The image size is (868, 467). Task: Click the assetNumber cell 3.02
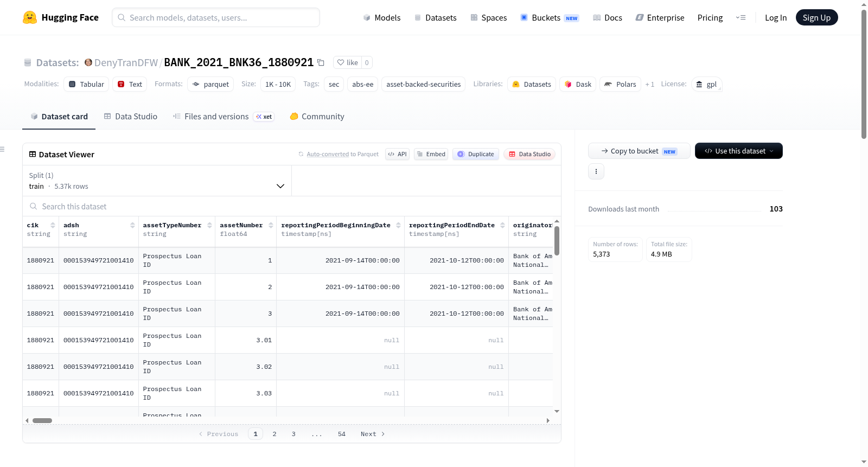246,367
